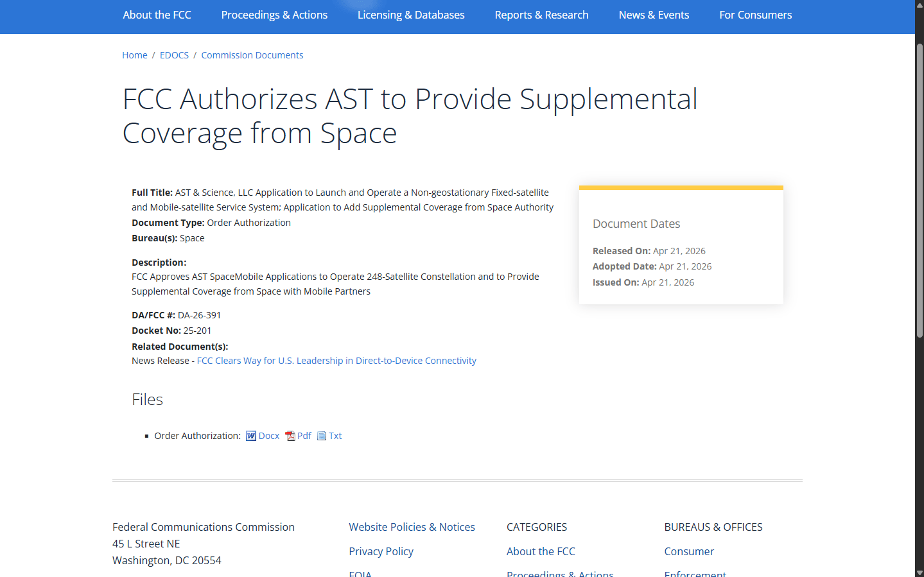Download the Docx order authorization
The width and height of the screenshot is (924, 577).
point(269,436)
